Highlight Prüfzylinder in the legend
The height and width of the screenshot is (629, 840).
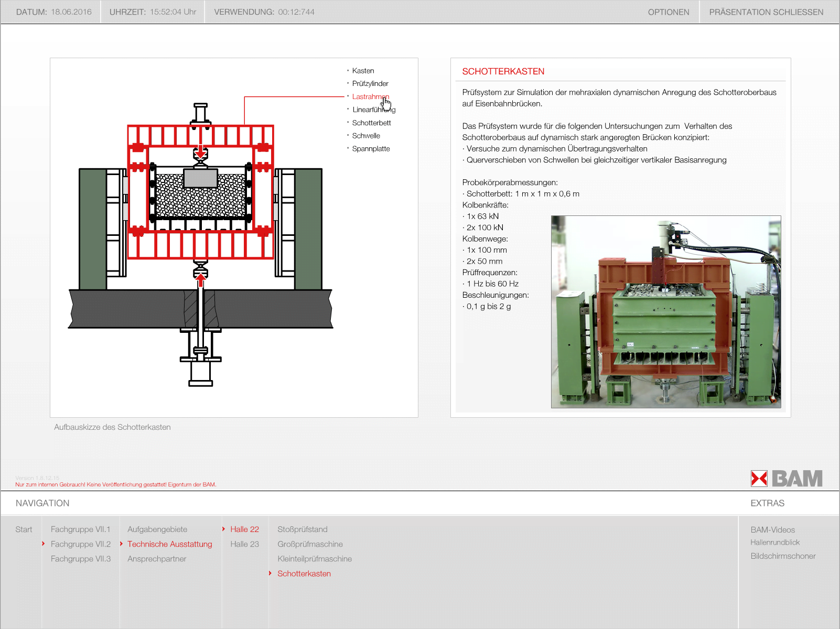(370, 84)
